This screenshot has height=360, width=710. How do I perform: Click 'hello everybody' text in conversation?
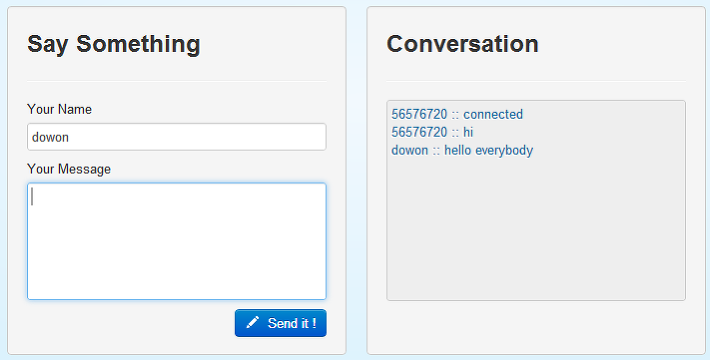[x=489, y=150]
